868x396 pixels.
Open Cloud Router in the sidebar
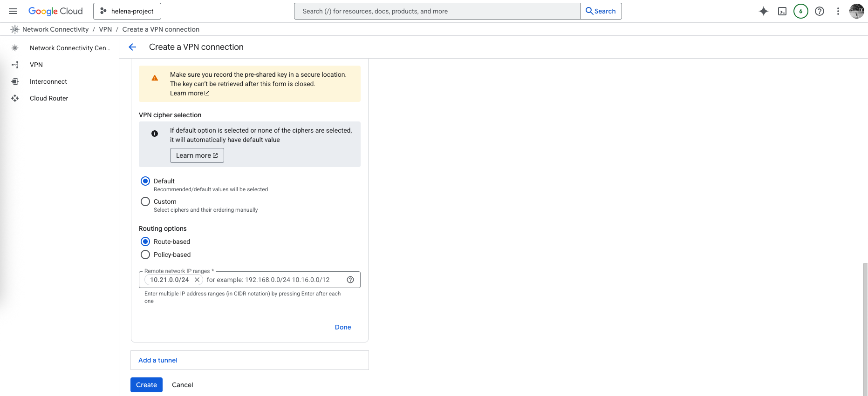[x=49, y=98]
